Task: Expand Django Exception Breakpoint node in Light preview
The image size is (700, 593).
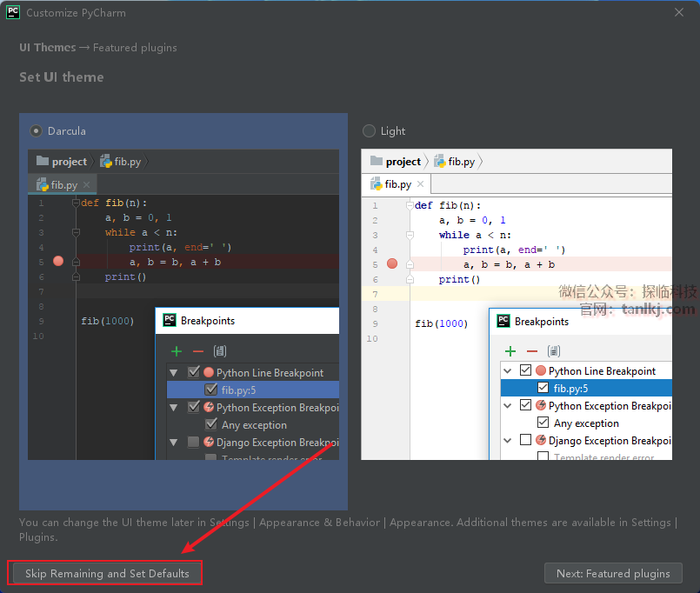Action: (x=509, y=440)
